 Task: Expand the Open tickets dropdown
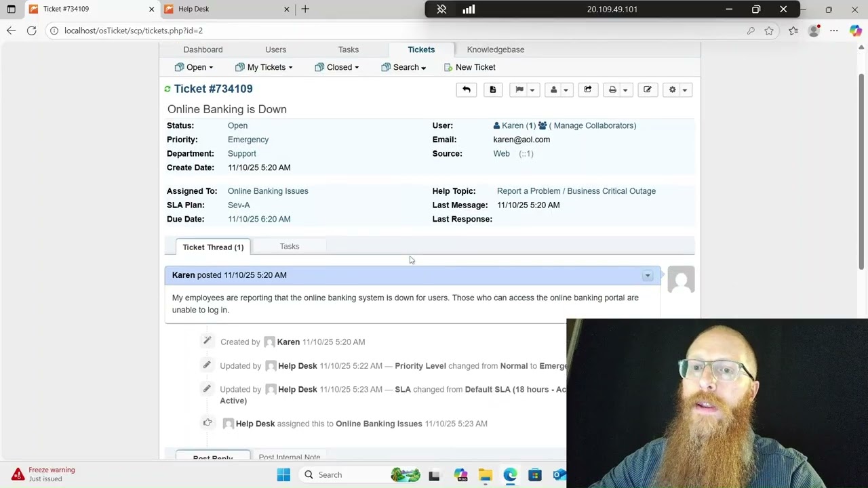coord(194,67)
